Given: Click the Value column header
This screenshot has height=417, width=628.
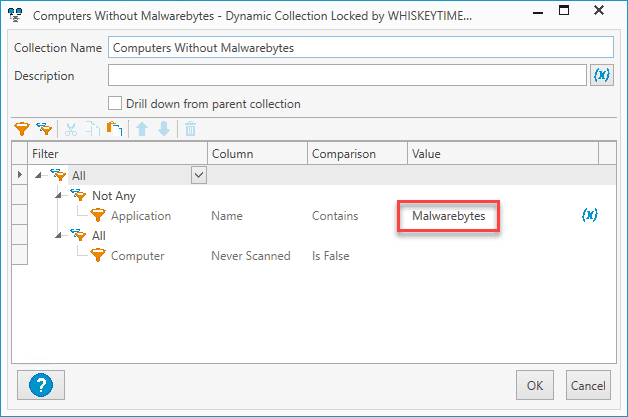Looking at the screenshot, I should 503,153.
